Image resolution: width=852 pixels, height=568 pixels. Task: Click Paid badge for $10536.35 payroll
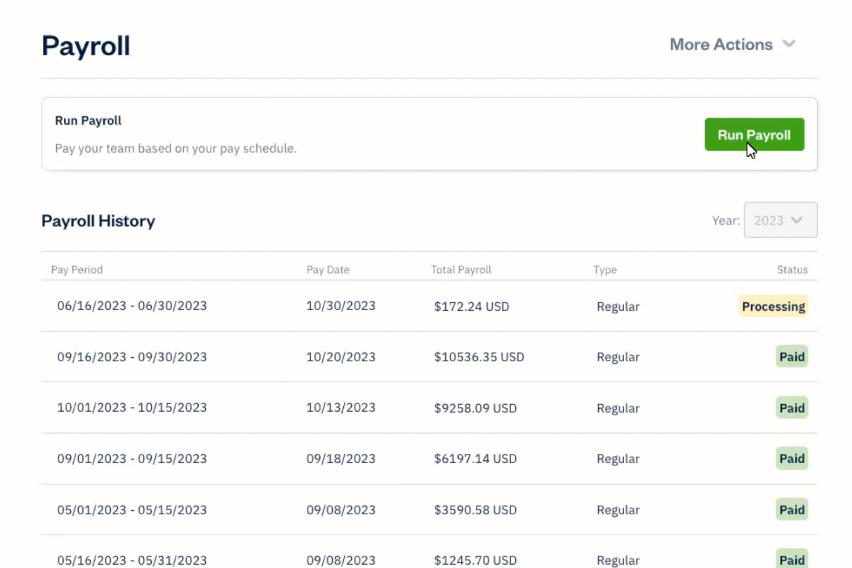tap(792, 357)
